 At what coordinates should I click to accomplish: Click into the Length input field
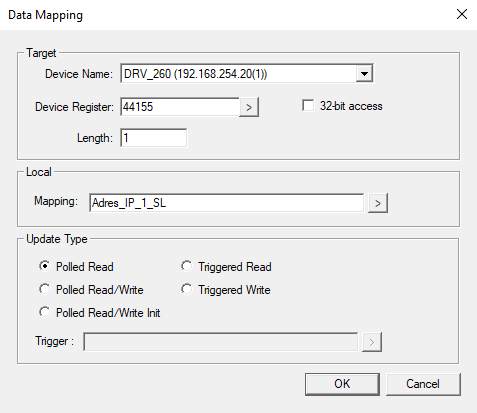[x=153, y=138]
